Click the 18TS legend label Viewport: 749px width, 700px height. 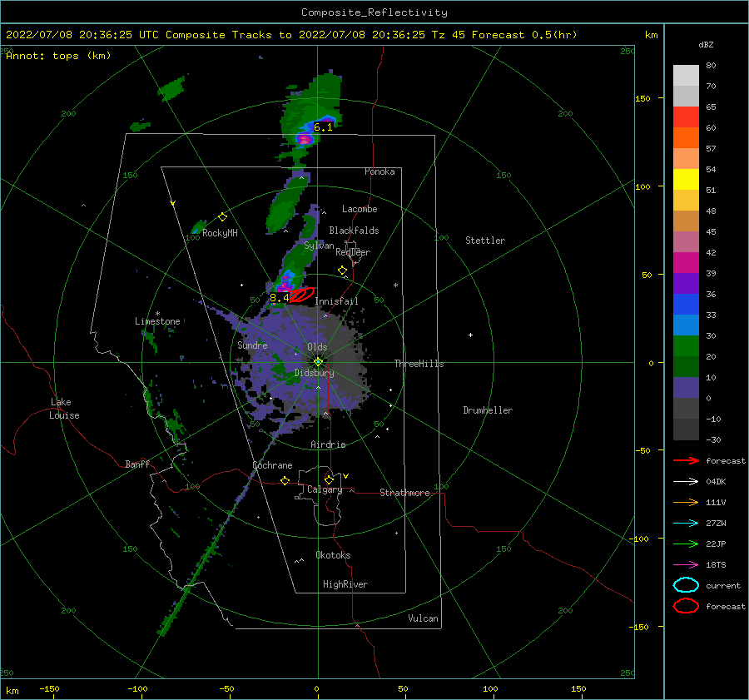pos(716,565)
